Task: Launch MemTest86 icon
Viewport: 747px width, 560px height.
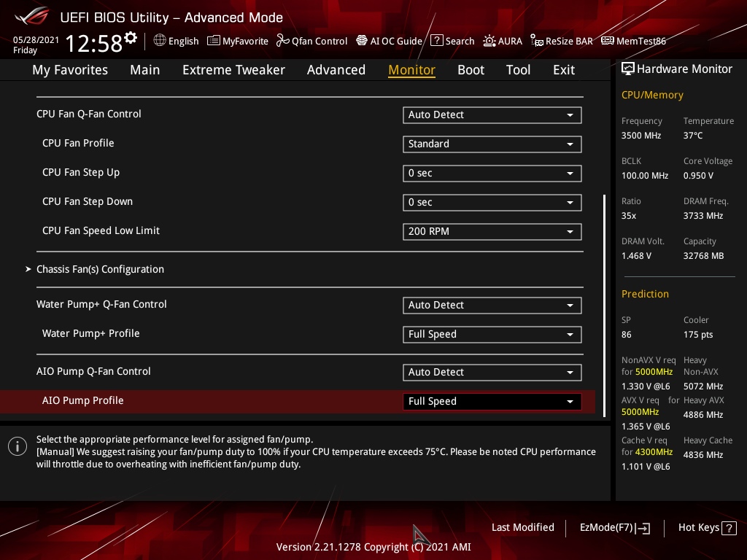Action: pyautogui.click(x=608, y=41)
